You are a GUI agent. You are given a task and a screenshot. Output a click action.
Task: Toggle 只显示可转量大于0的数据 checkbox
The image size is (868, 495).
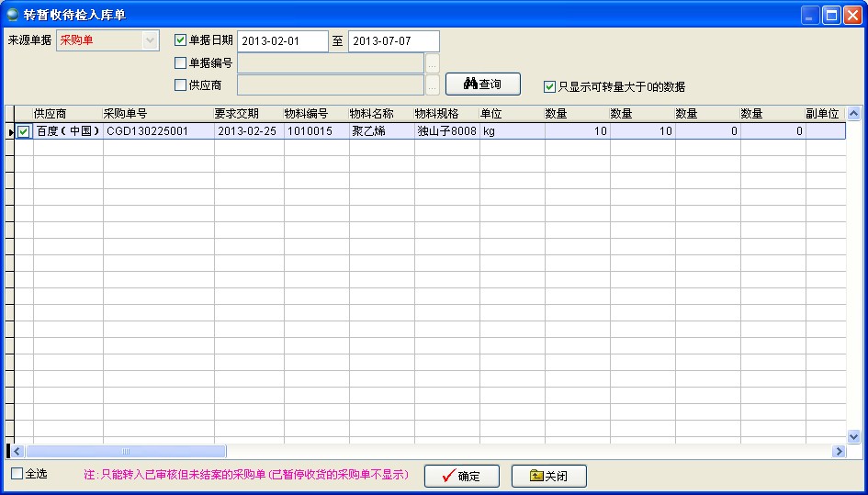(x=549, y=87)
